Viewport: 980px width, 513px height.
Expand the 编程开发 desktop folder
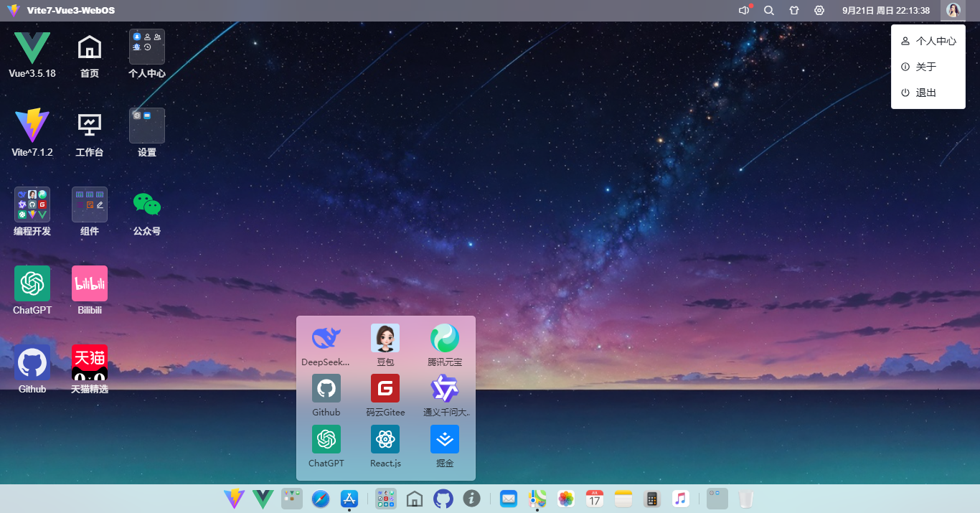(32, 204)
